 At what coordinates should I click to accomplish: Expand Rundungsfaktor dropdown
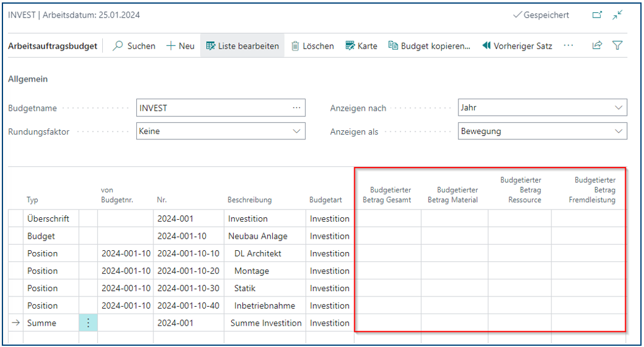tap(296, 131)
